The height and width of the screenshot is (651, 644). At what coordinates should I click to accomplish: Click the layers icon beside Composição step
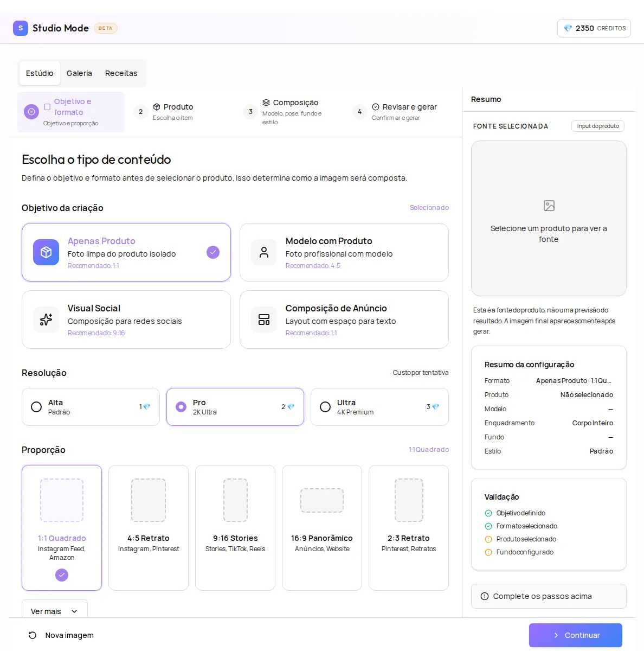(x=266, y=103)
